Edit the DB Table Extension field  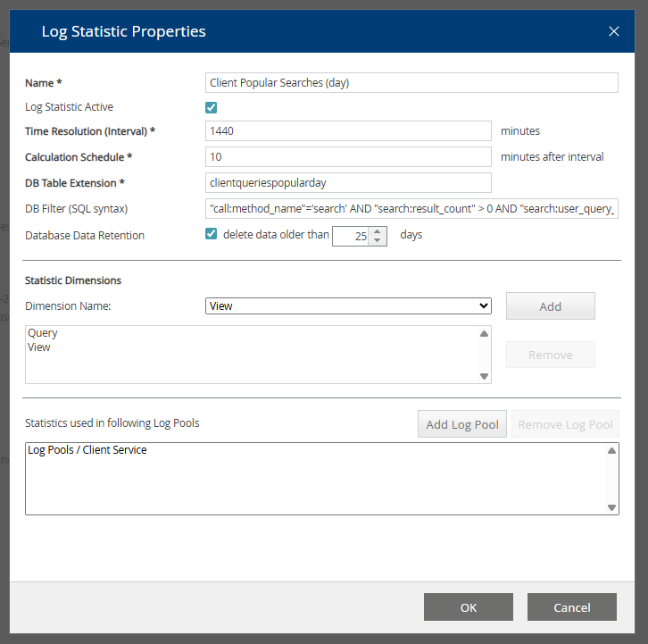[348, 183]
